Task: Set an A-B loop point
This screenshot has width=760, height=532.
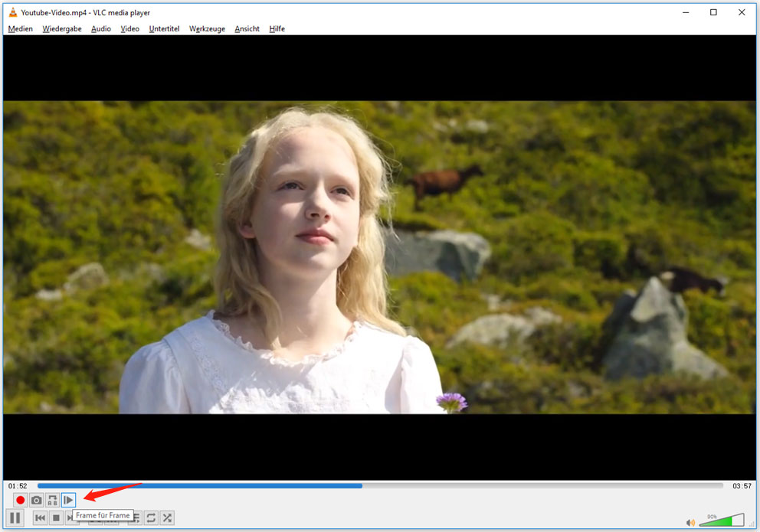Action: (52, 499)
